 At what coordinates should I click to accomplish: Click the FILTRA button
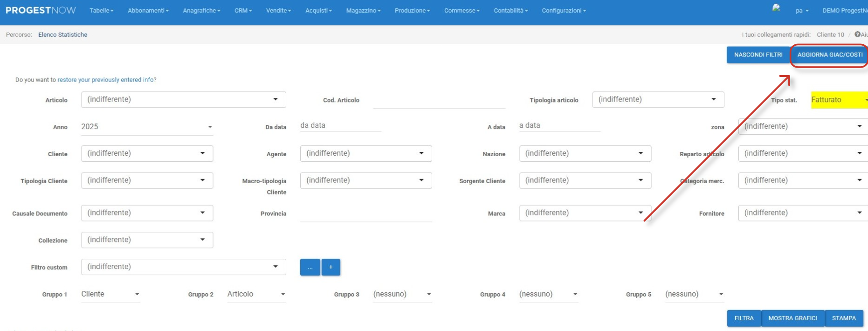click(x=744, y=318)
